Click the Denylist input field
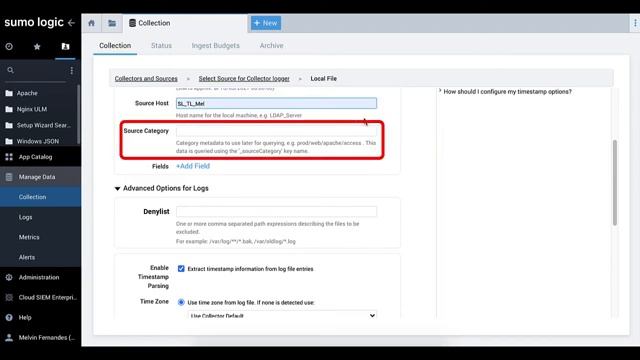Viewport: 640px width, 360px height. tap(276, 211)
